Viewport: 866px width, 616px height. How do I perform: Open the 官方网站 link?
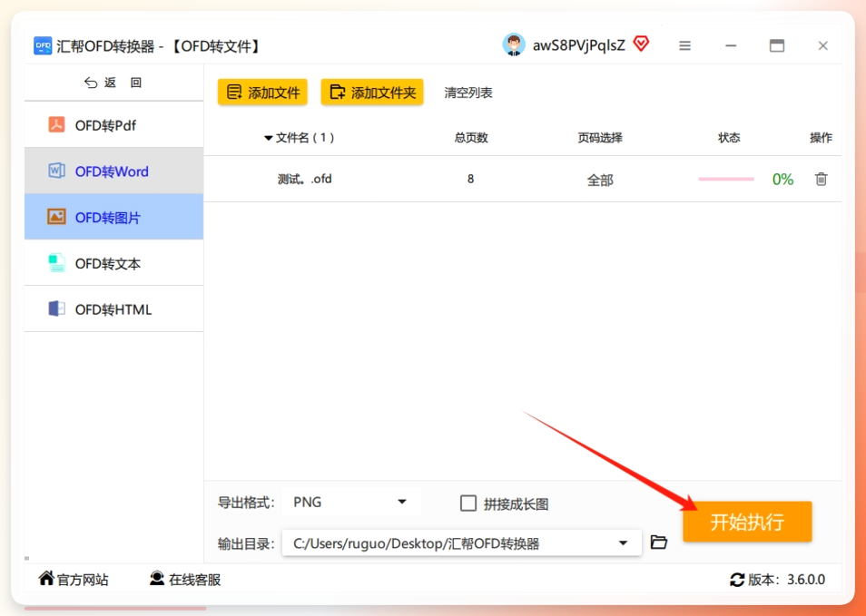click(74, 579)
